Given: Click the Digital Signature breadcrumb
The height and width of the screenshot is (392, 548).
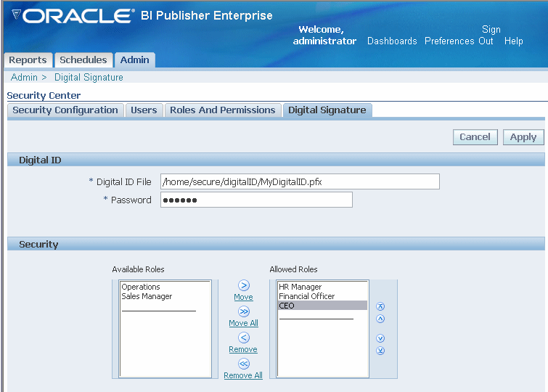Looking at the screenshot, I should point(89,77).
